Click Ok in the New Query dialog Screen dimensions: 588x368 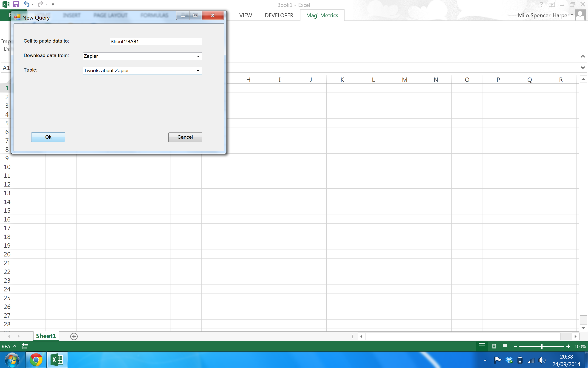pos(48,137)
